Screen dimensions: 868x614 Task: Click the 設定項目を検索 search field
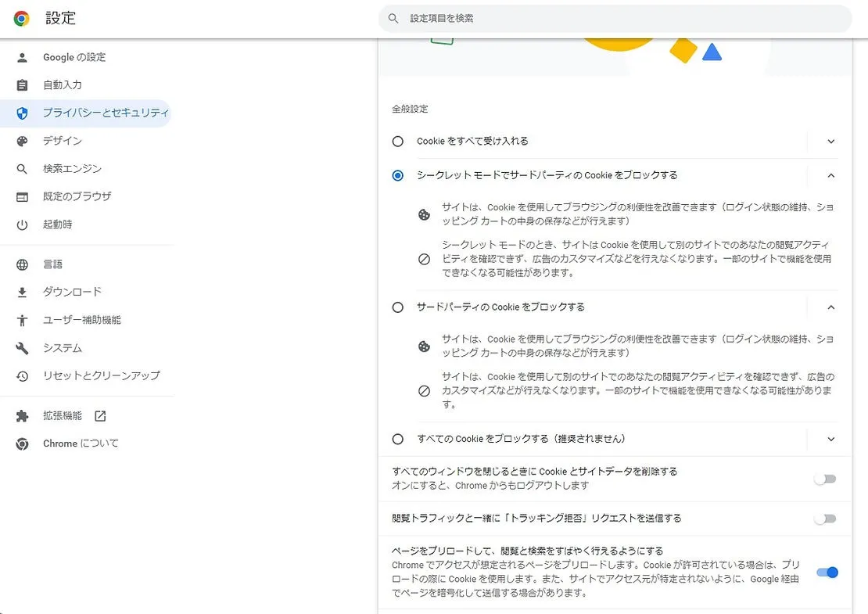point(614,18)
